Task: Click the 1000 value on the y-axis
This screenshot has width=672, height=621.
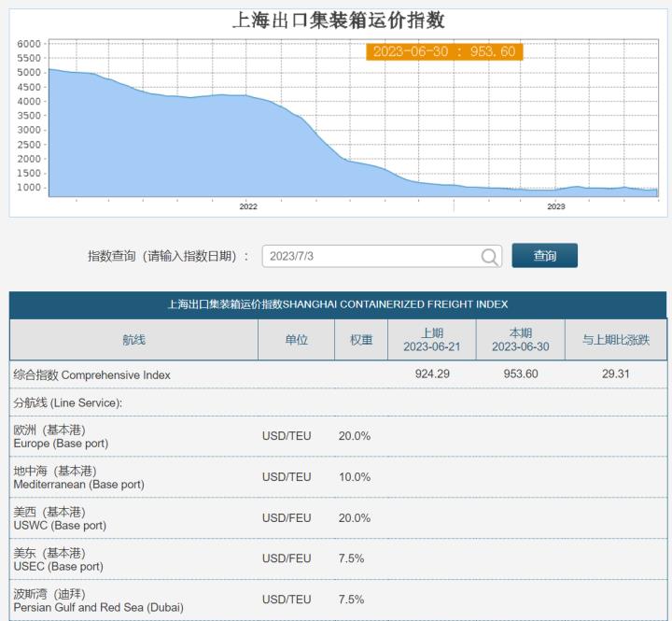Action: pyautogui.click(x=29, y=188)
